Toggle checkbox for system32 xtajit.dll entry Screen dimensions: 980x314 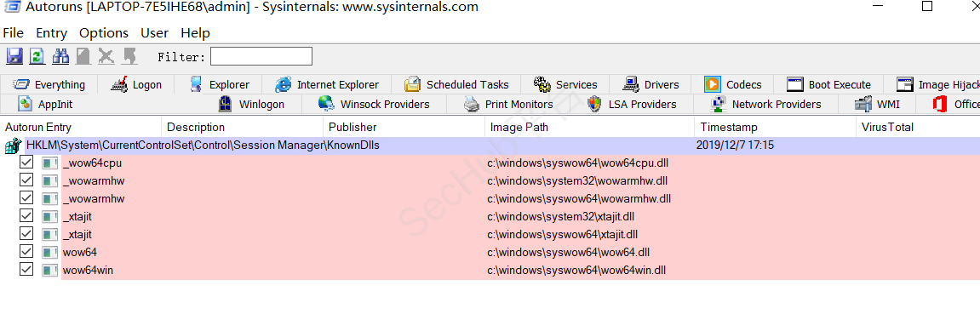click(26, 217)
